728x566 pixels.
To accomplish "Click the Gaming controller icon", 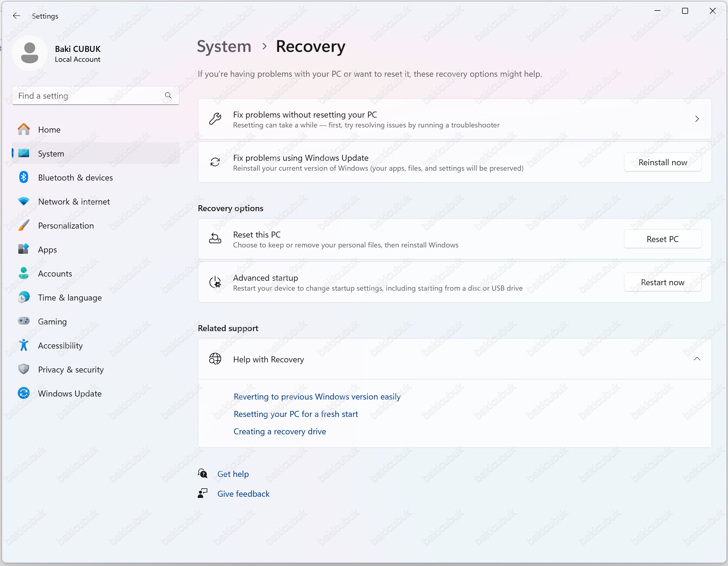I will [24, 321].
